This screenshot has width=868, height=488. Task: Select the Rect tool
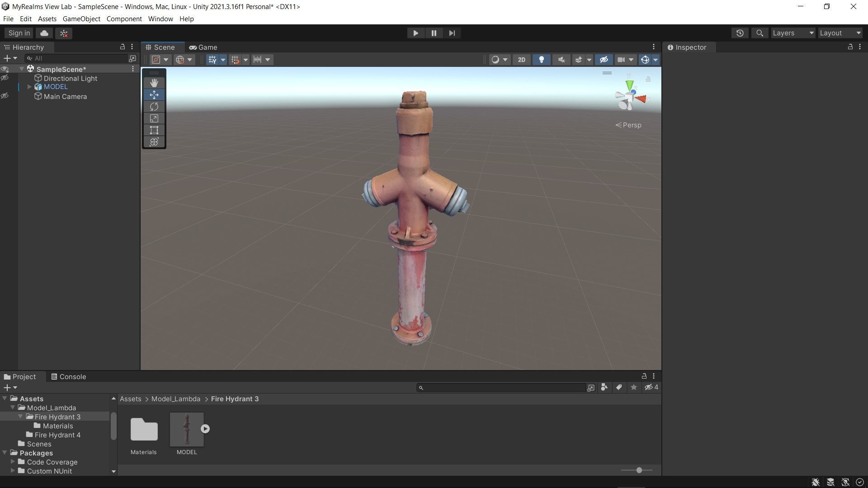pos(154,130)
